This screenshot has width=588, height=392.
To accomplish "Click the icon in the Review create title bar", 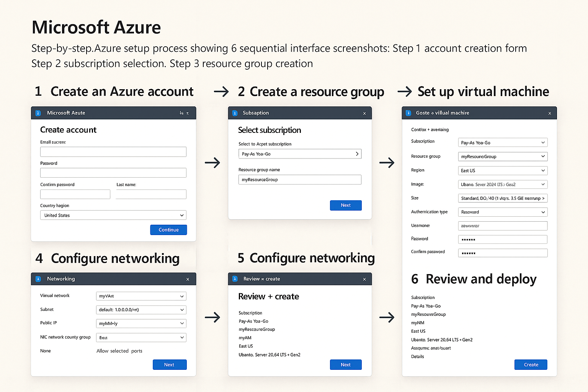I will tap(235, 279).
